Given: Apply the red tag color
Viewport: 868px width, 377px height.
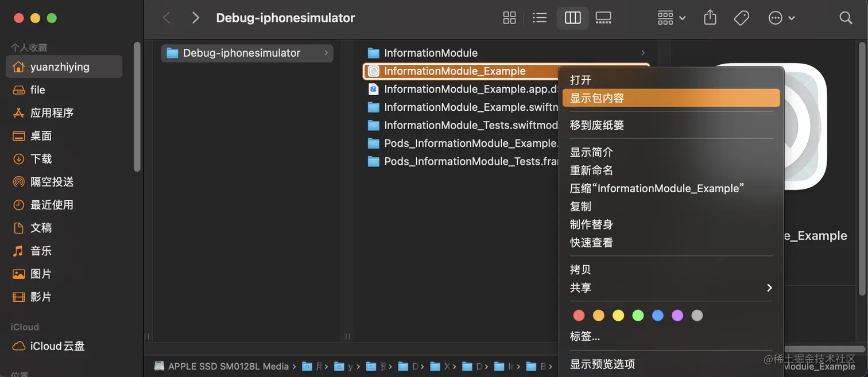Looking at the screenshot, I should (x=579, y=315).
